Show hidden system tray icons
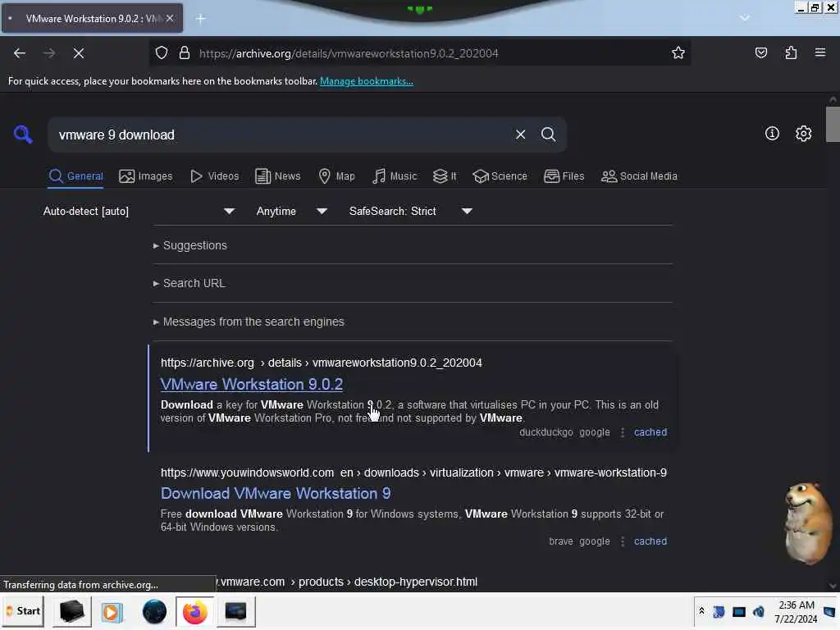This screenshot has width=840, height=630. coord(701,611)
